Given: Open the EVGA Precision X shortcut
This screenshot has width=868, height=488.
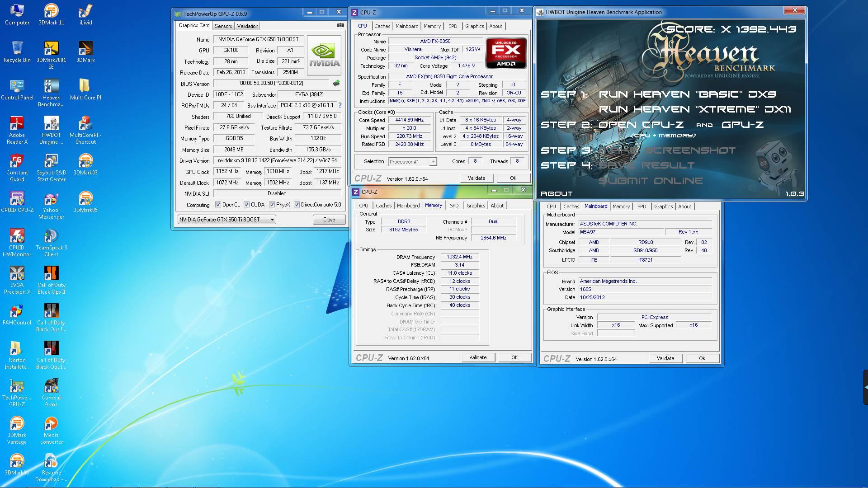Looking at the screenshot, I should tap(17, 280).
